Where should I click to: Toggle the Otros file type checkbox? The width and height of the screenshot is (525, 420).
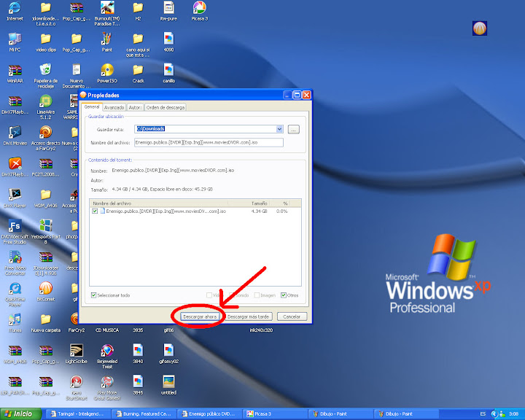[284, 295]
